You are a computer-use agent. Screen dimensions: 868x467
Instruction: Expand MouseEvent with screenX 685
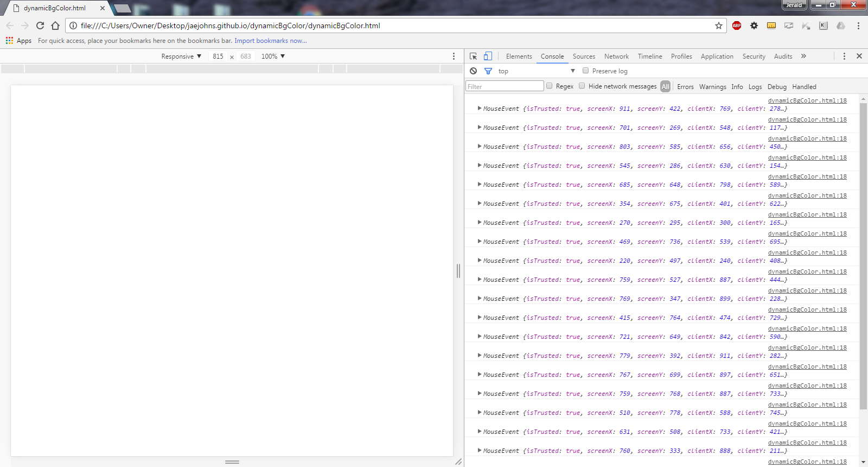click(x=480, y=184)
